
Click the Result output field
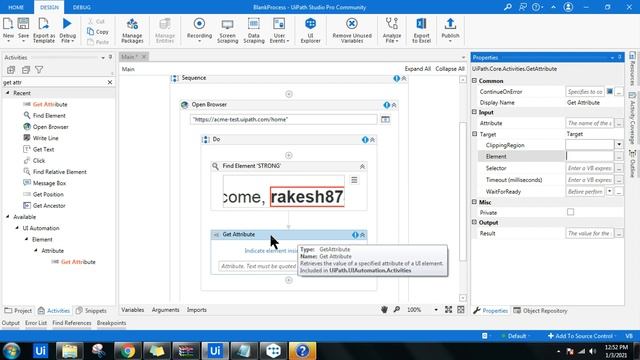[x=589, y=233]
